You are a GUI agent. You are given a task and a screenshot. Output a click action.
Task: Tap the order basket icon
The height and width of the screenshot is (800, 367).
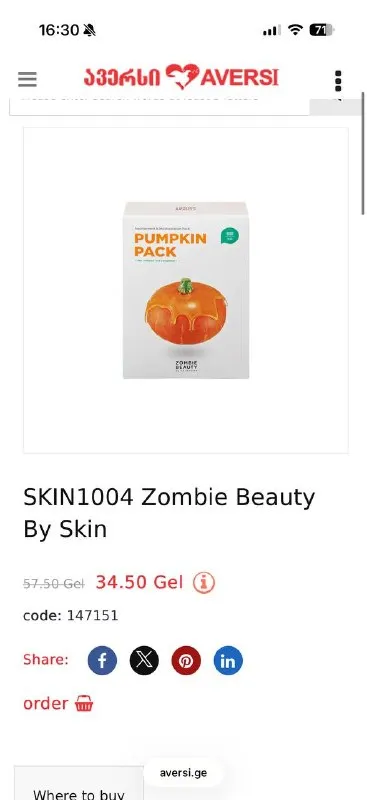[x=84, y=704]
